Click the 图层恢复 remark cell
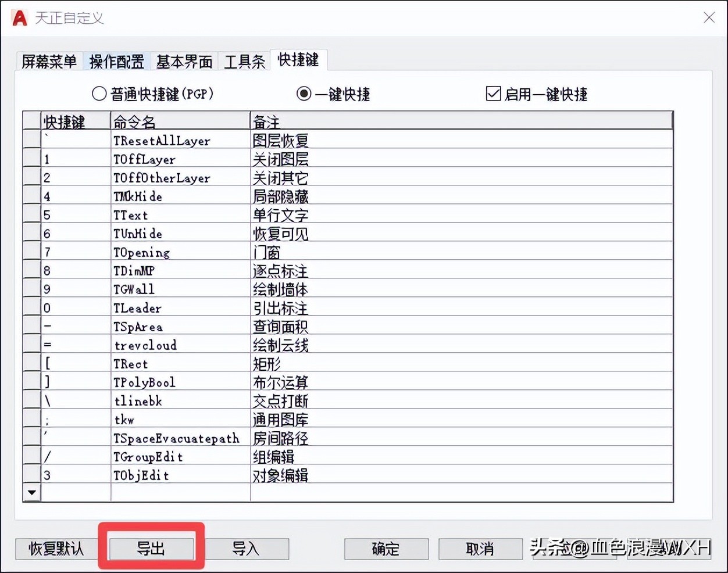This screenshot has width=728, height=573. click(462, 140)
